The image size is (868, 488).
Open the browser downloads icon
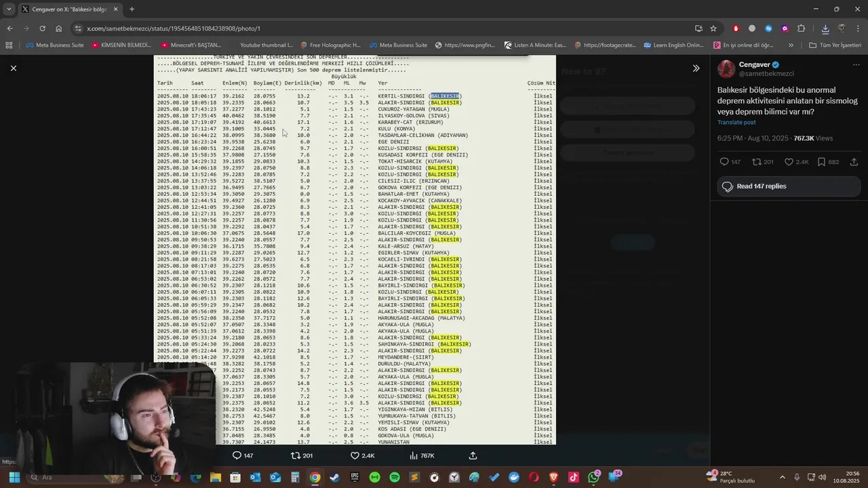825,28
